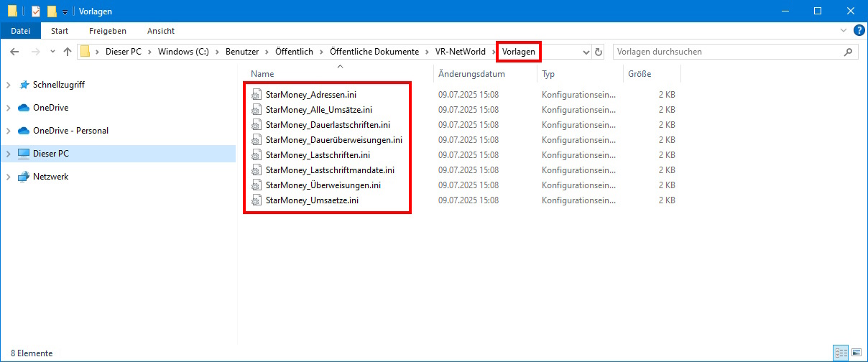Click New folder icon in quick access toolbar
Viewport: 868px width, 362px height.
tap(52, 11)
